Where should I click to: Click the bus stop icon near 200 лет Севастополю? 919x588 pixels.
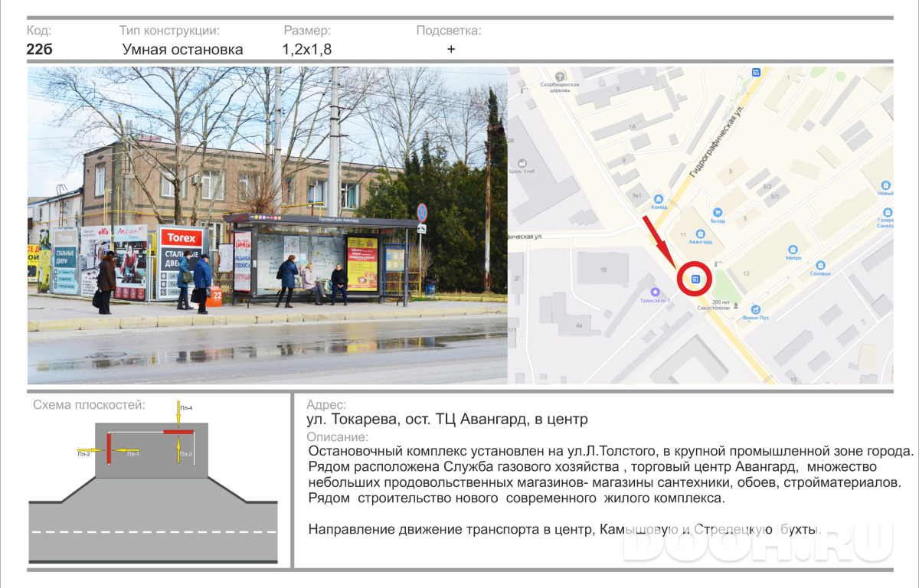point(695,279)
